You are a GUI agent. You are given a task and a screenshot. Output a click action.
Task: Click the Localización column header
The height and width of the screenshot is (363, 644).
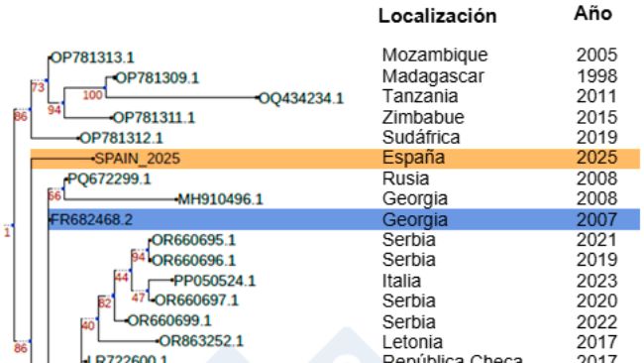[437, 16]
